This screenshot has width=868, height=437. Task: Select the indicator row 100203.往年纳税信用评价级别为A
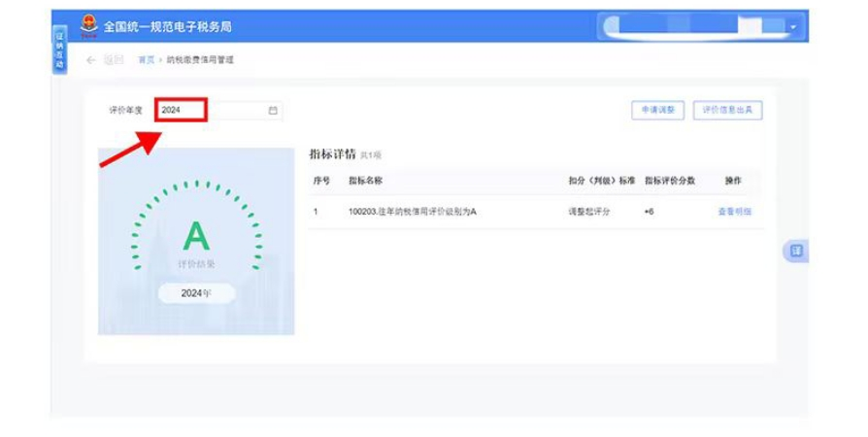pyautogui.click(x=412, y=212)
